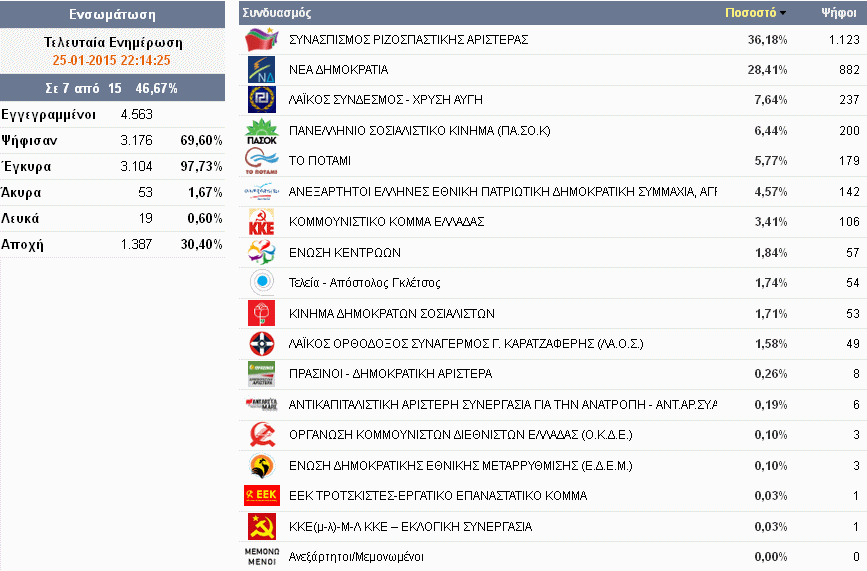The image size is (867, 571).
Task: Click ΟΡΓΑΝΩΣΗ ΚΟΜΜΟΥΝΙΣΤΩΝ ΔΙΕΘΝΙΣΤΩΝ ΕΛΛΑΔΑΣ name
Action: [461, 435]
